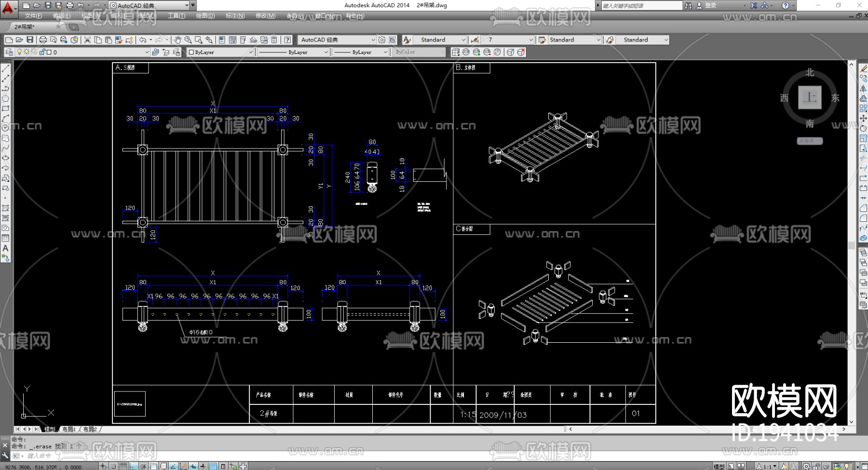Open the Properties palette icon
The width and height of the screenshot is (868, 470).
pyautogui.click(x=222, y=40)
